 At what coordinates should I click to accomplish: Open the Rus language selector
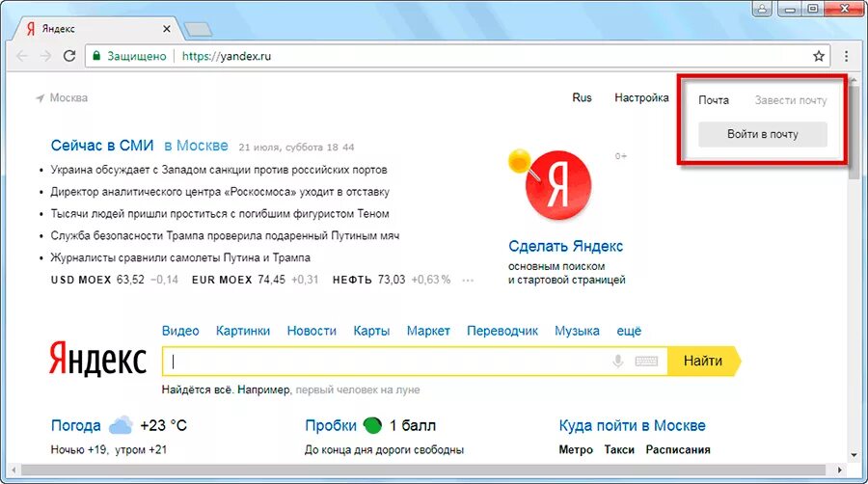(582, 98)
